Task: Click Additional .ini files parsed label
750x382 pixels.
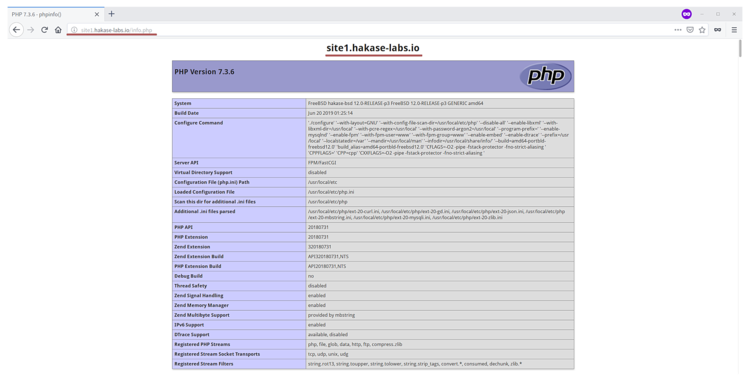Action: (205, 211)
